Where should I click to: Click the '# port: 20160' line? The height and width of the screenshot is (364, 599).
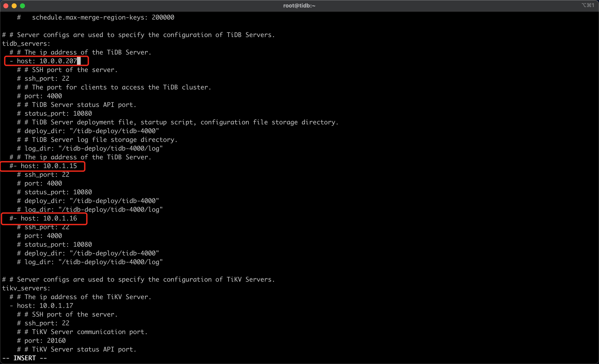pyautogui.click(x=41, y=341)
